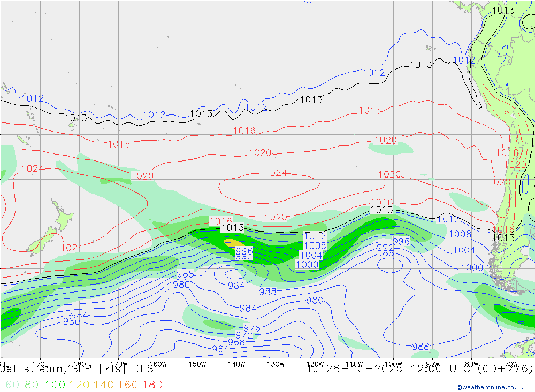The height and width of the screenshot is (392, 535).
Task: Click the 160W longitude axis label
Action: click(x=158, y=364)
